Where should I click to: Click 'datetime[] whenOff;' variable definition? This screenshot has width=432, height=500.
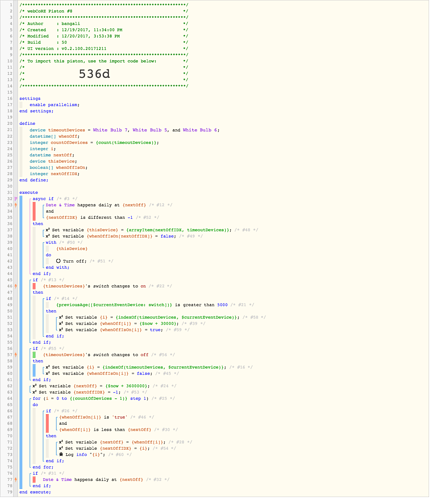[x=54, y=137]
